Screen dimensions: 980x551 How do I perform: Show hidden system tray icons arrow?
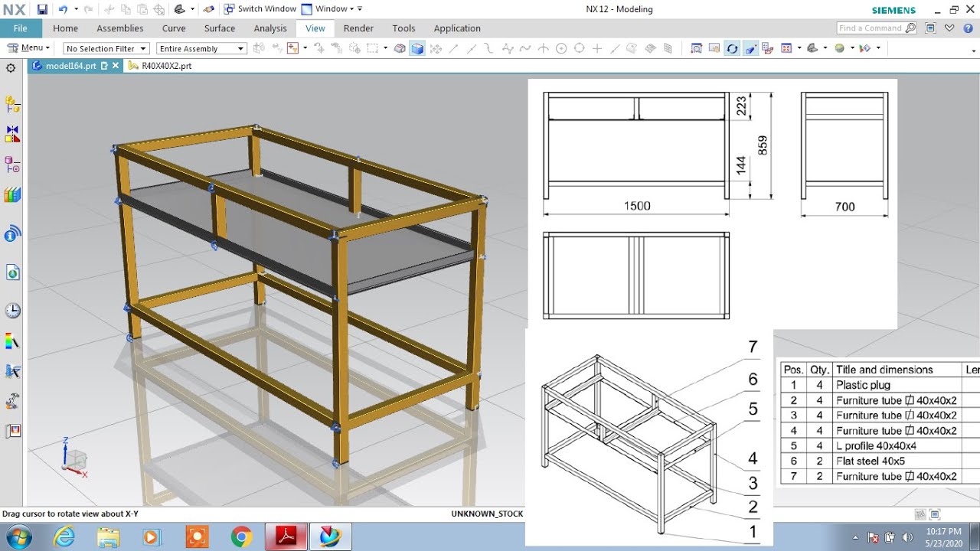coord(855,537)
